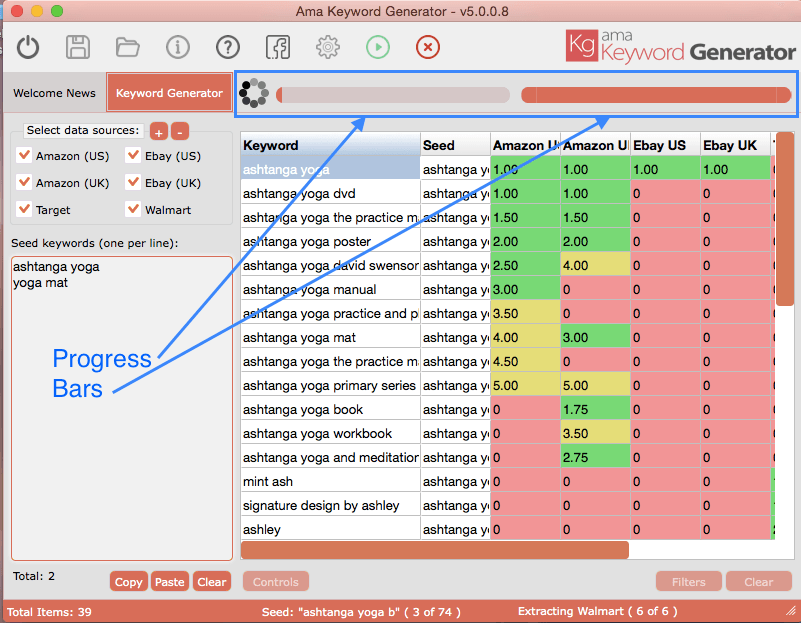Viewport: 801px width, 623px height.
Task: Sort by the Ebay UK column header
Action: 735,145
